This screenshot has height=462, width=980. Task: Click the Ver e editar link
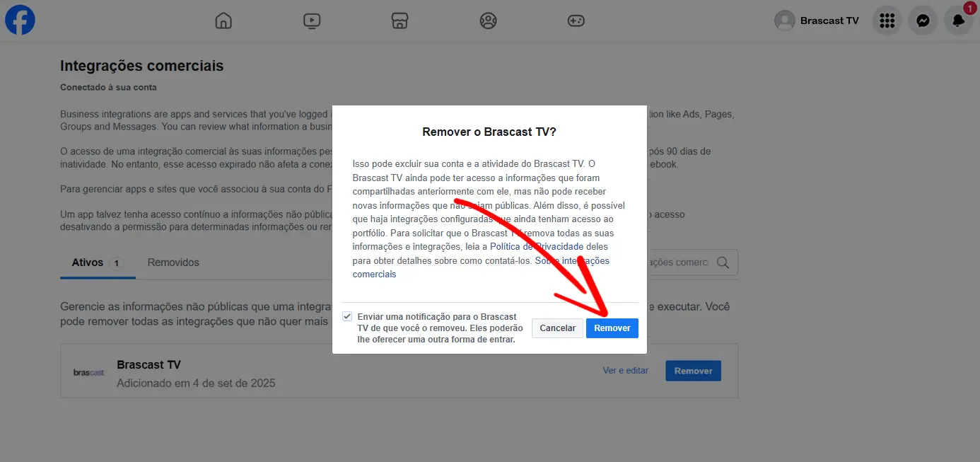click(x=625, y=371)
